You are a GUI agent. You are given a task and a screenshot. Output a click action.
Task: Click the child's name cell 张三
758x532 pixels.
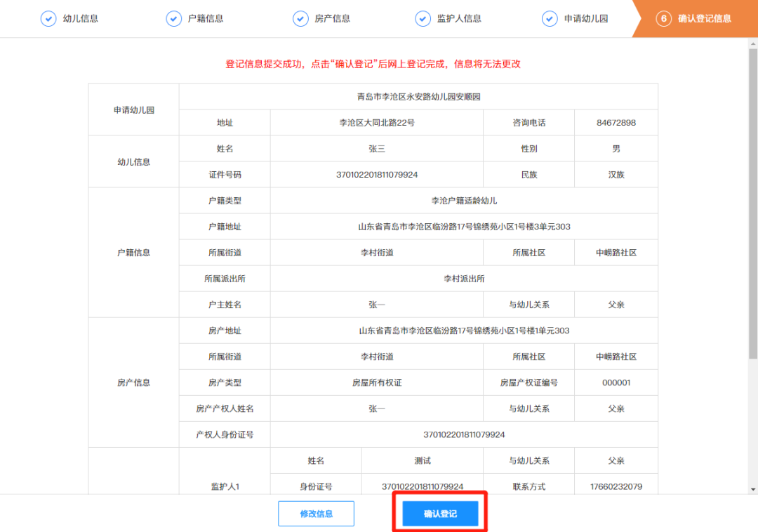[x=377, y=149]
